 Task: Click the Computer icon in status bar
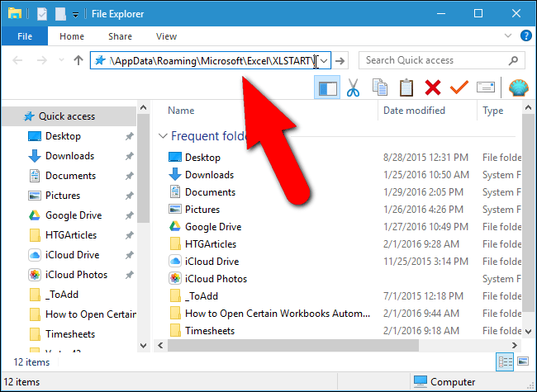(x=421, y=381)
